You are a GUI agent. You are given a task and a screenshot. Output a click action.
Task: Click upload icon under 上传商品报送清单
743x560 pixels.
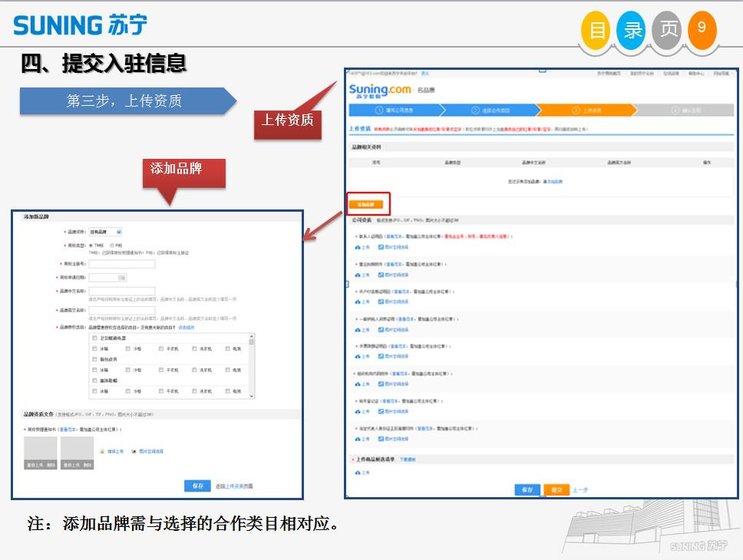click(358, 473)
